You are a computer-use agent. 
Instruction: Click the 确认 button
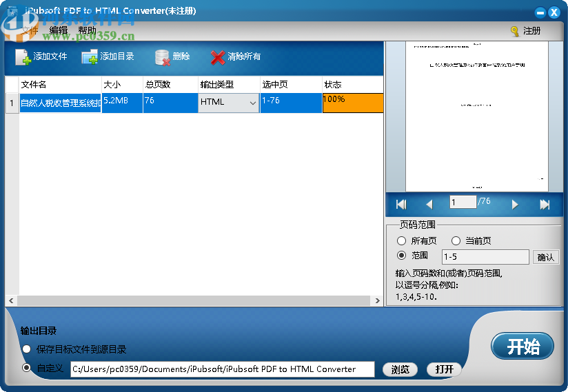click(545, 257)
